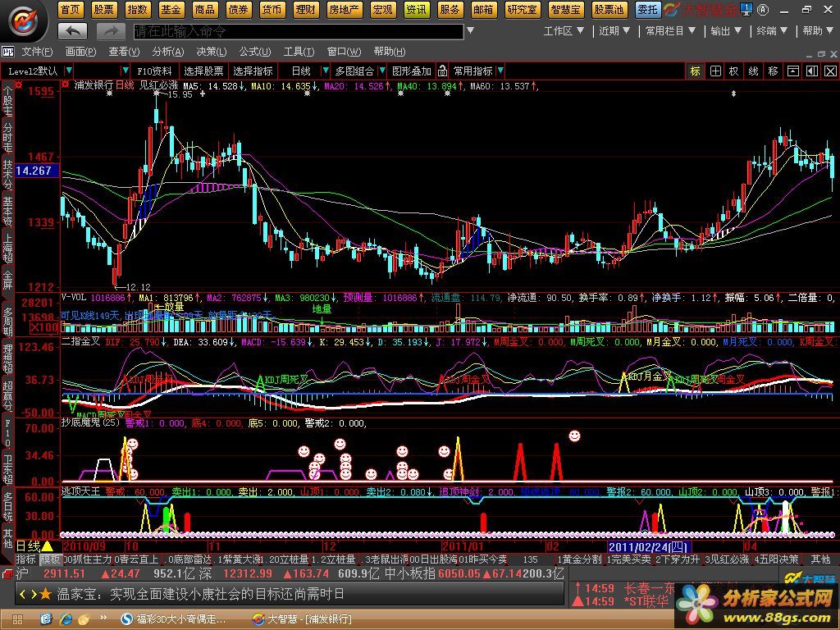This screenshot has height=630, width=840.
Task: Click 大智慧 - [浦发银行] taskbar button
Action: pyautogui.click(x=303, y=619)
